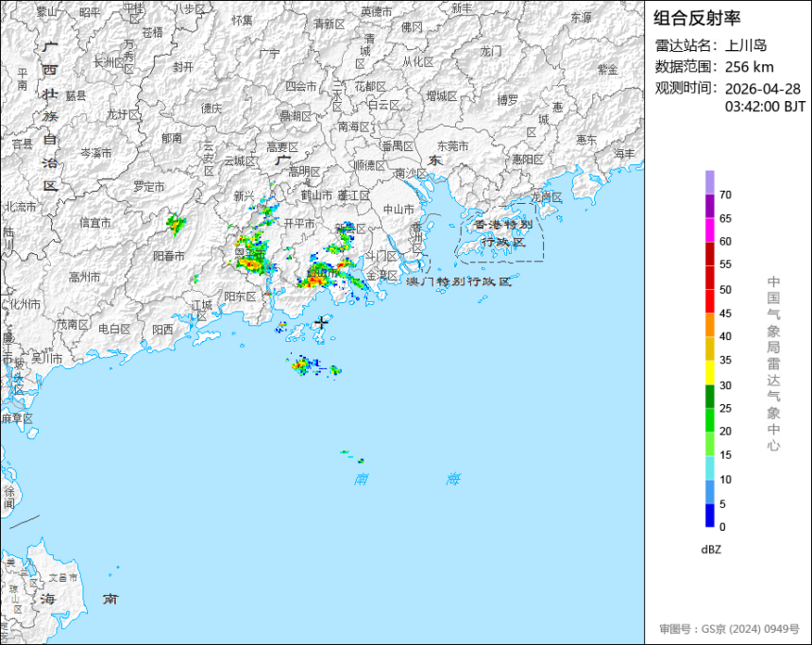Click the dark purple 65–70 dBZ legend swatch

(709, 206)
